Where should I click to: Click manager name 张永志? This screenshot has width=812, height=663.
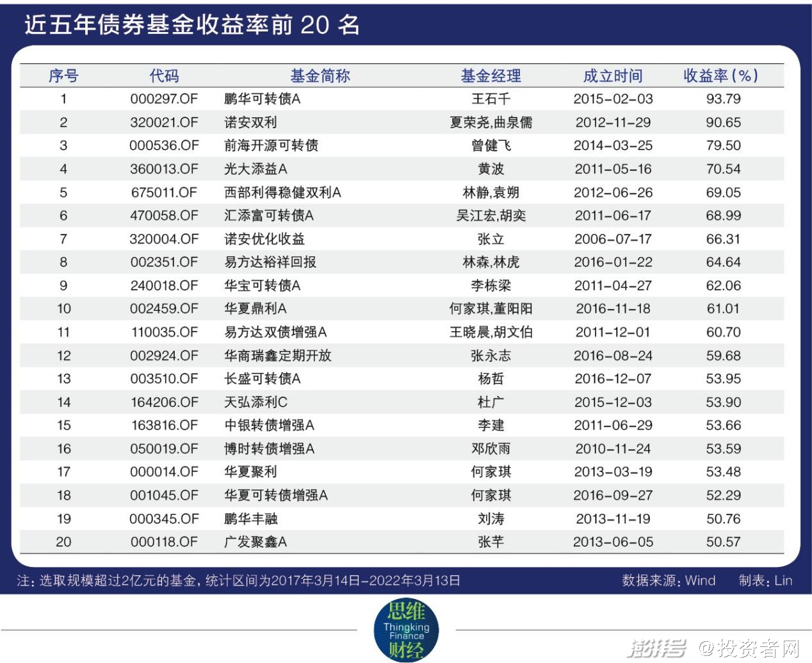(491, 356)
